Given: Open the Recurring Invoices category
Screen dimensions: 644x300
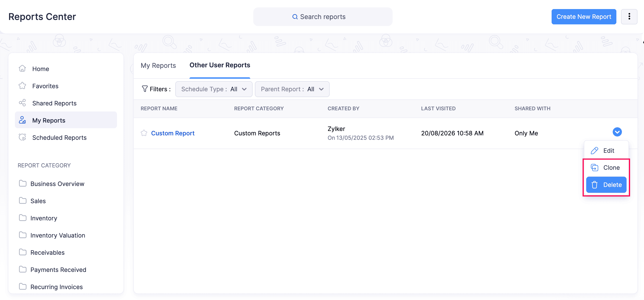Looking at the screenshot, I should [56, 287].
